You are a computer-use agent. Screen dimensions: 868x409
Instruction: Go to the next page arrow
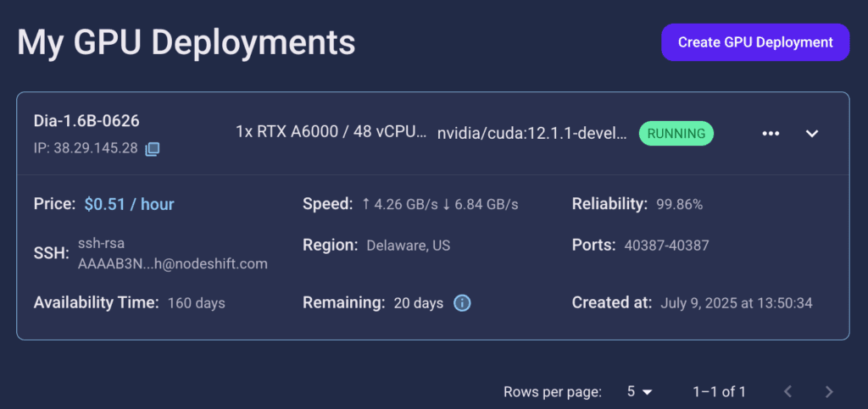coord(829,392)
